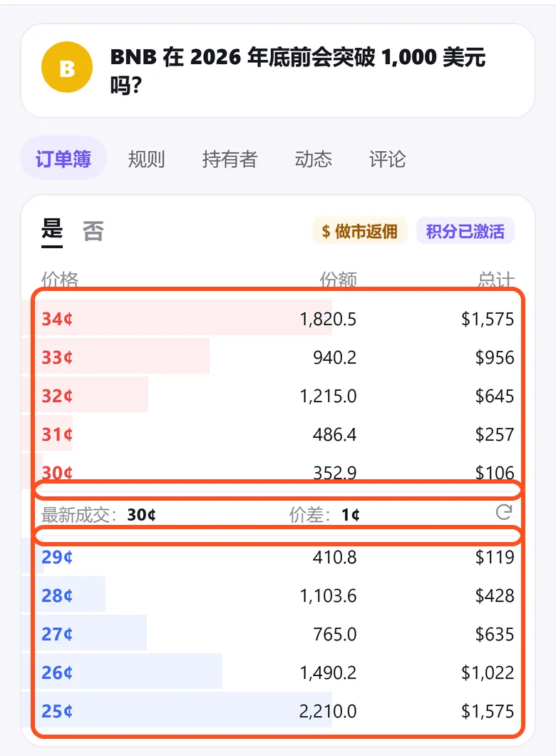The image size is (556, 756).
Task: Click the 价格 column header
Action: pos(60,279)
